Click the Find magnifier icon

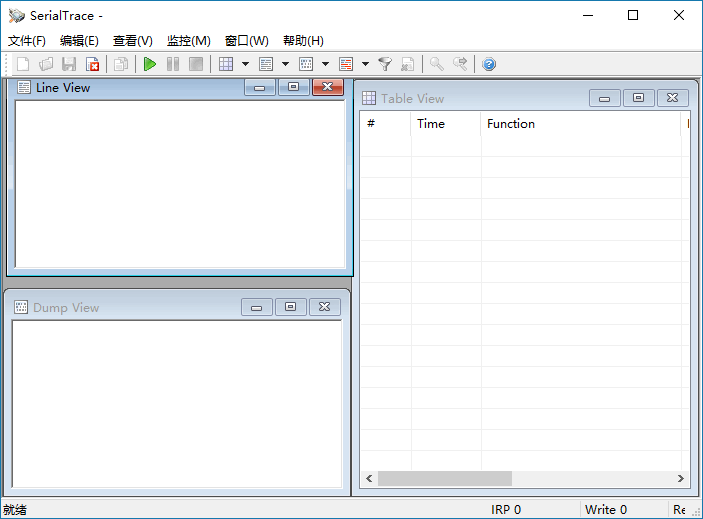click(x=436, y=64)
